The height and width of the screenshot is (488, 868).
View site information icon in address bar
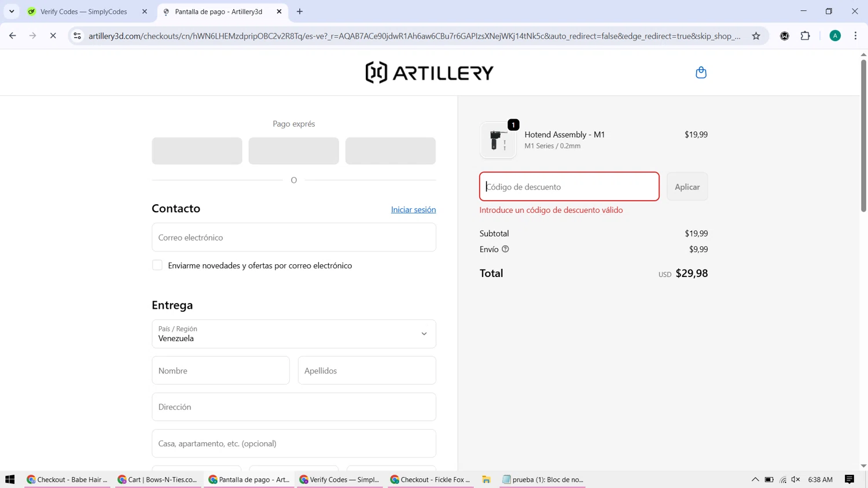(x=77, y=36)
